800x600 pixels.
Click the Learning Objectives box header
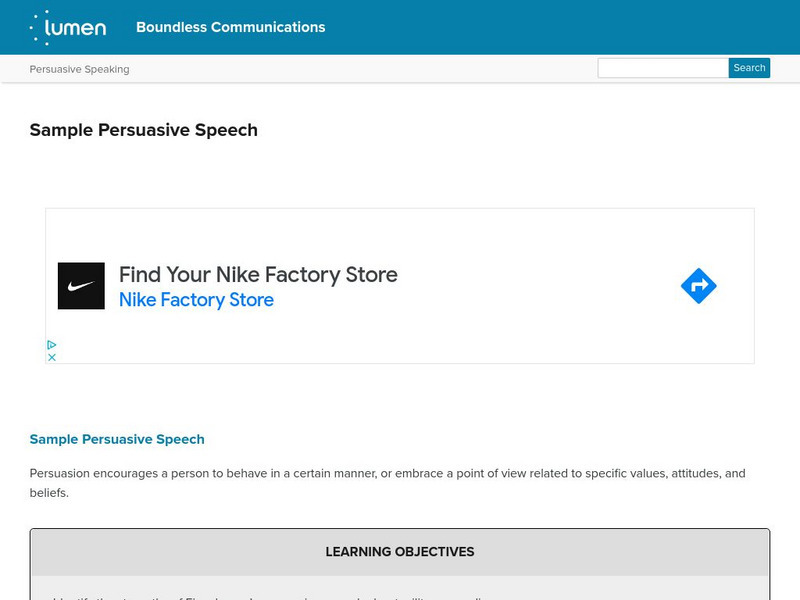(x=400, y=552)
